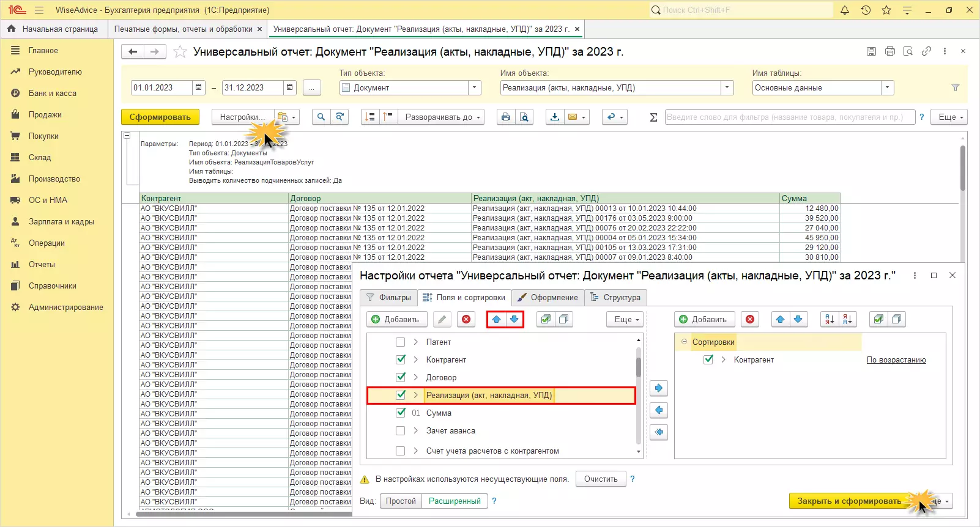This screenshot has height=527, width=980.
Task: Expand the Разворачивать до dropdown
Action: tap(440, 117)
